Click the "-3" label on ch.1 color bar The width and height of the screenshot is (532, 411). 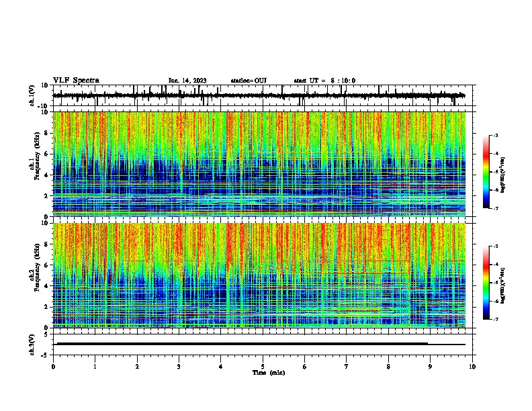[x=495, y=136]
